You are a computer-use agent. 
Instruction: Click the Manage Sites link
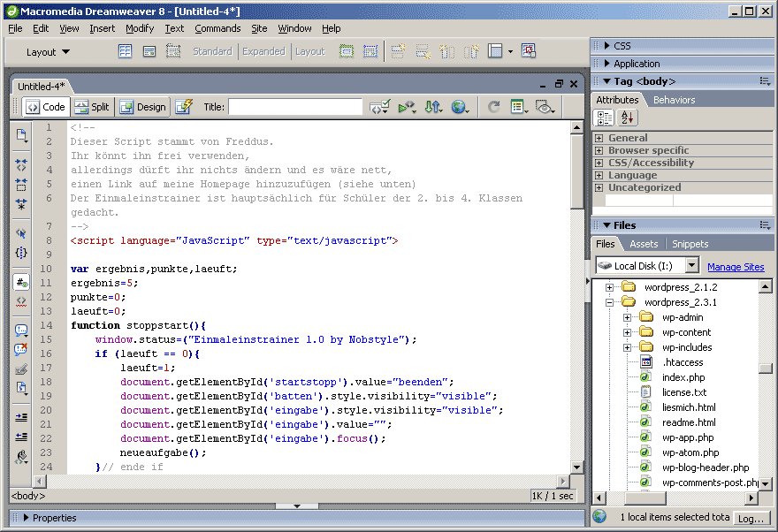736,267
